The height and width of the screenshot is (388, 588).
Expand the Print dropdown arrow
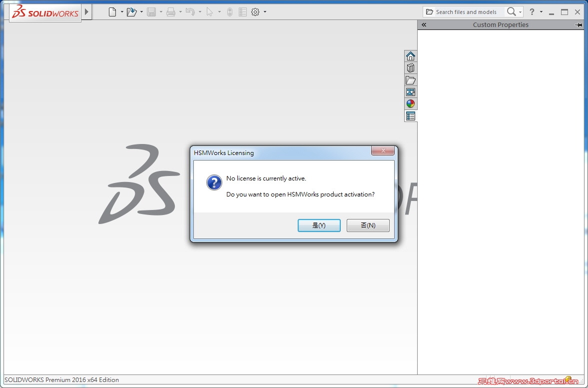point(180,12)
